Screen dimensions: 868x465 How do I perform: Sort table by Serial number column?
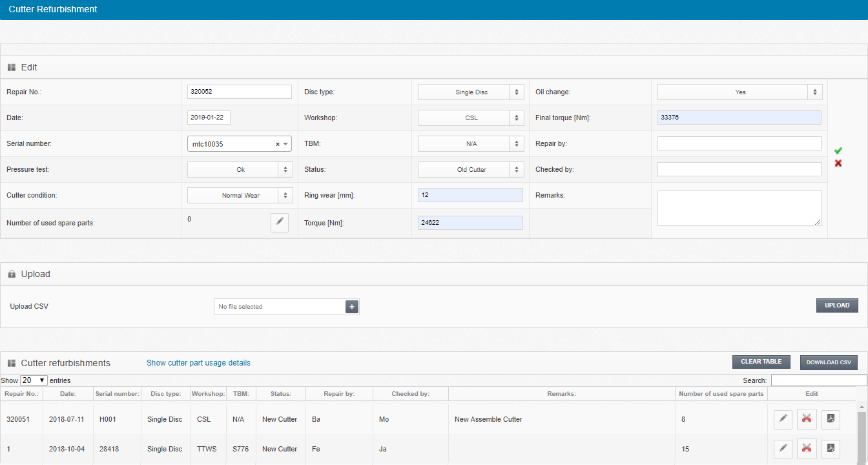coord(117,393)
